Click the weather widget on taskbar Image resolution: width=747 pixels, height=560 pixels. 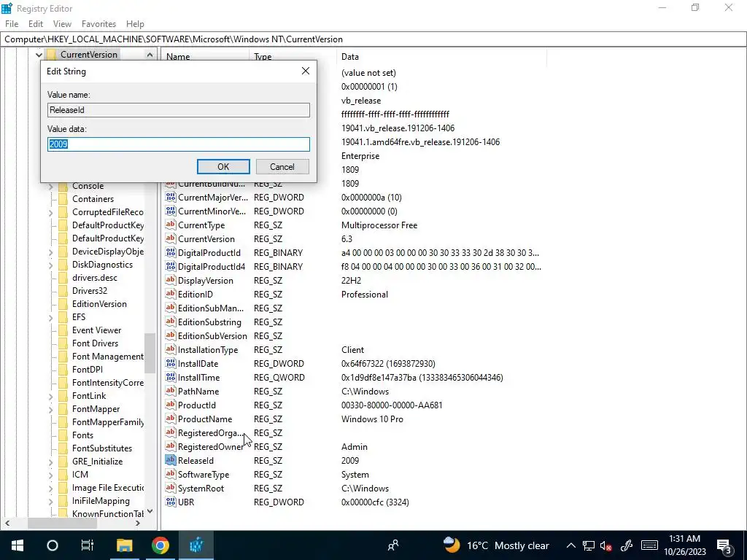pyautogui.click(x=496, y=545)
